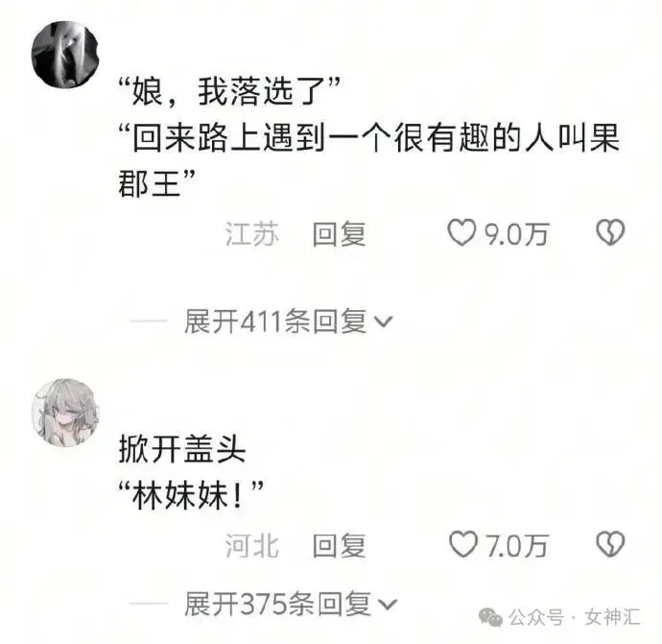Image resolution: width=662 pixels, height=644 pixels.
Task: Reply to the 掀开盖头 comment via 回复
Action: [339, 545]
